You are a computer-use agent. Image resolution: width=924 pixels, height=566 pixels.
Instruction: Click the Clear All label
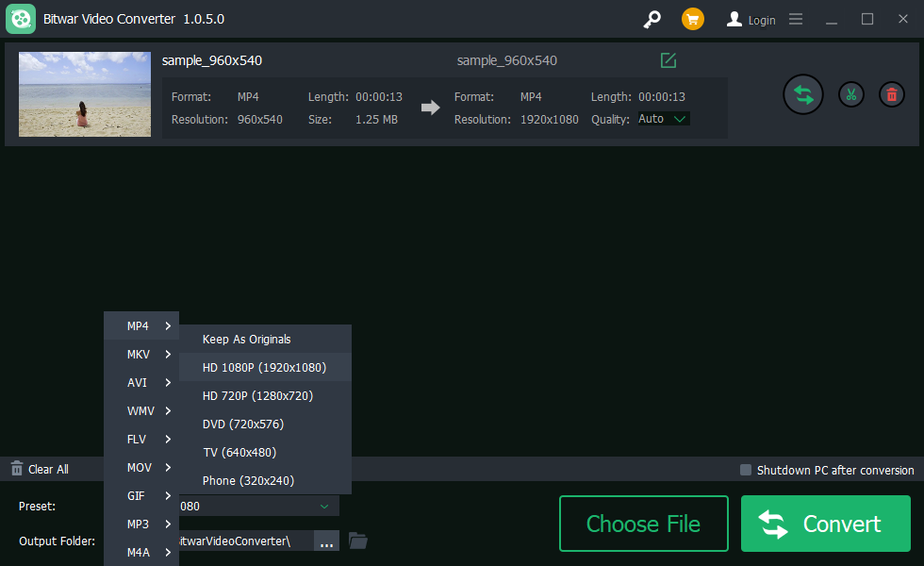[48, 470]
